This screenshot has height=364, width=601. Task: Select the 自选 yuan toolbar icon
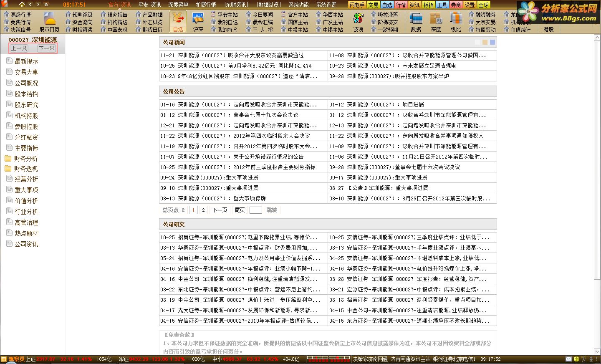tap(178, 22)
